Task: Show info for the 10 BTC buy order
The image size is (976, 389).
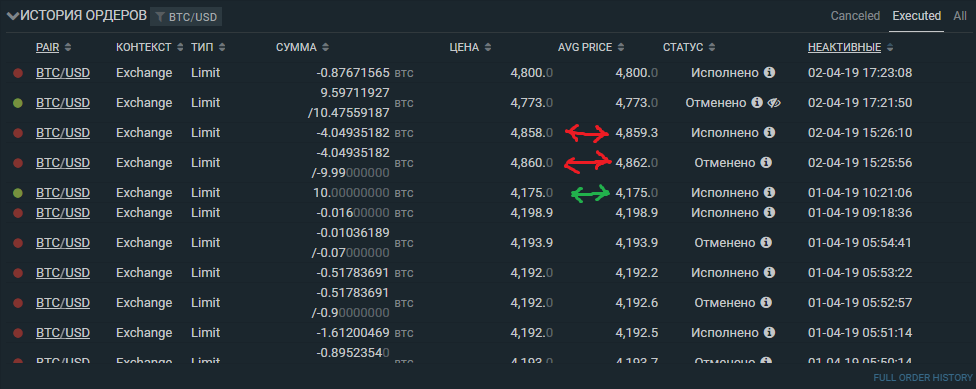Action: click(769, 192)
